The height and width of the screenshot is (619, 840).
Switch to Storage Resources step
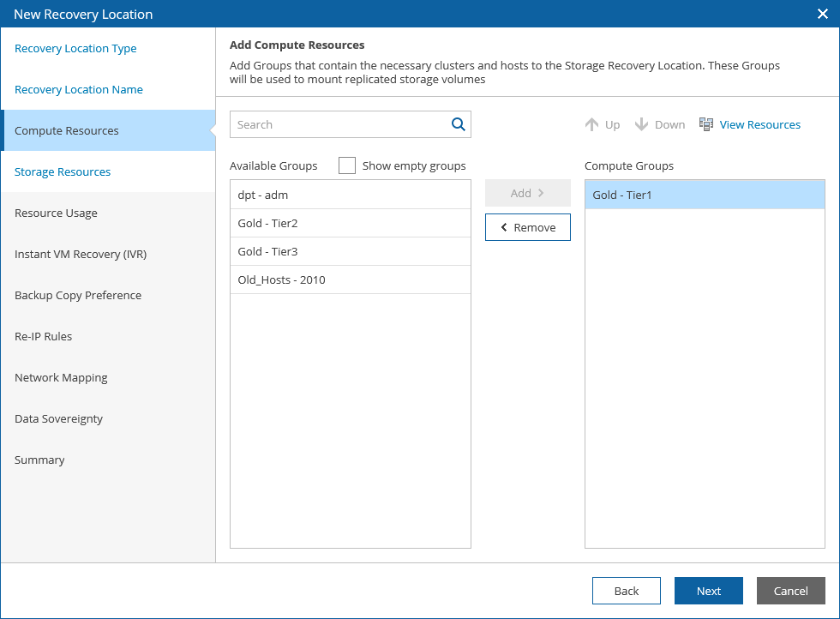click(63, 172)
